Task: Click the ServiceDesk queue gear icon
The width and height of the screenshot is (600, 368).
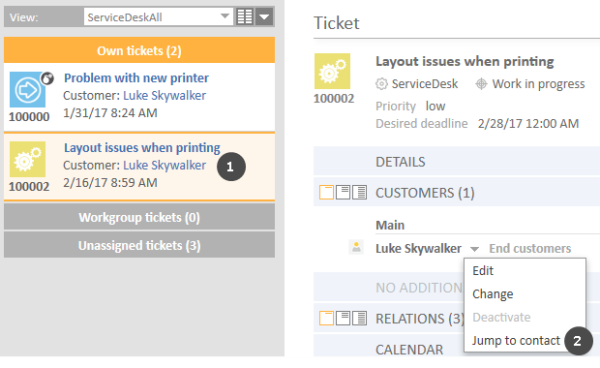Action: (382, 84)
